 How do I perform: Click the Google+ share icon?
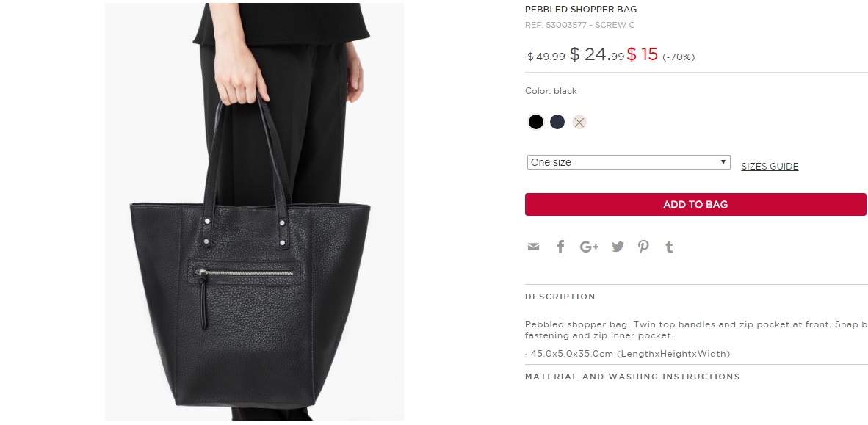point(589,247)
